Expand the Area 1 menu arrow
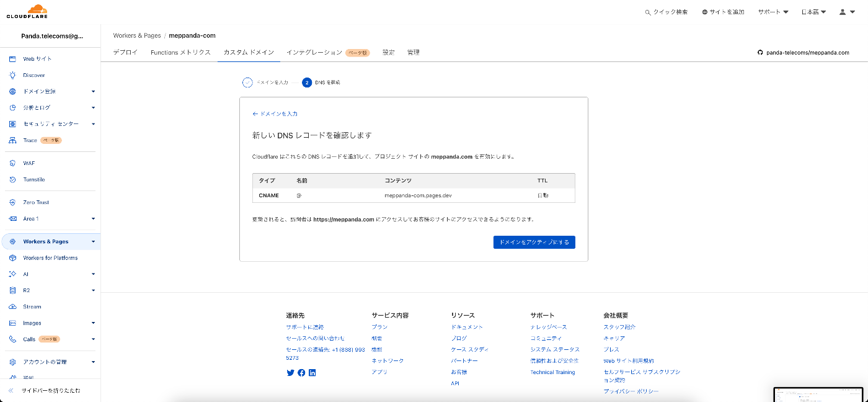The height and width of the screenshot is (402, 868). point(93,218)
